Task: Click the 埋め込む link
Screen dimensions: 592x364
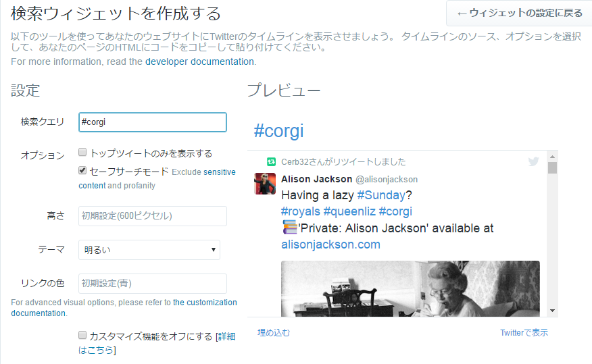Action: coord(273,333)
